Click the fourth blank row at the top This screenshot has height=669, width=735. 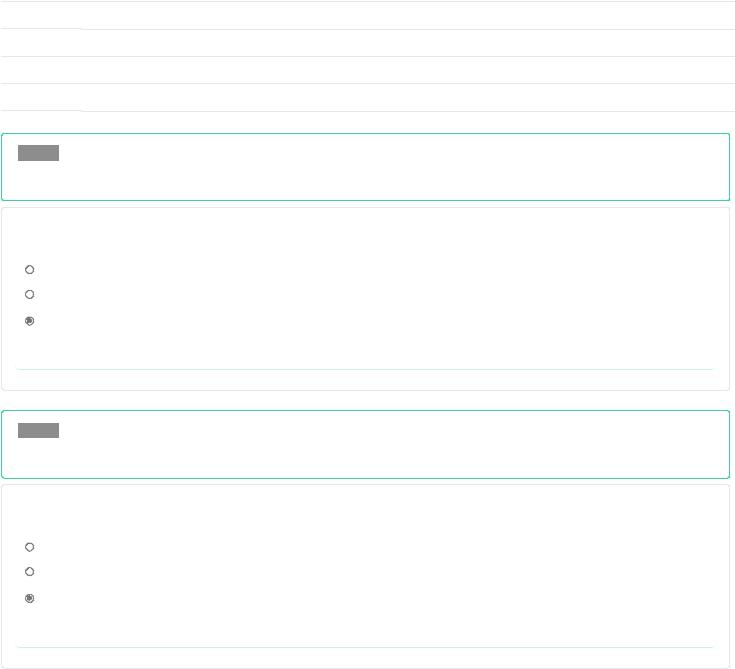[368, 98]
